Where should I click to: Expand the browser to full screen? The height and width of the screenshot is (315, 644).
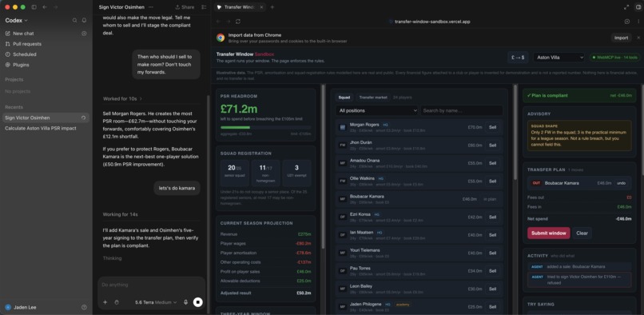[626, 7]
